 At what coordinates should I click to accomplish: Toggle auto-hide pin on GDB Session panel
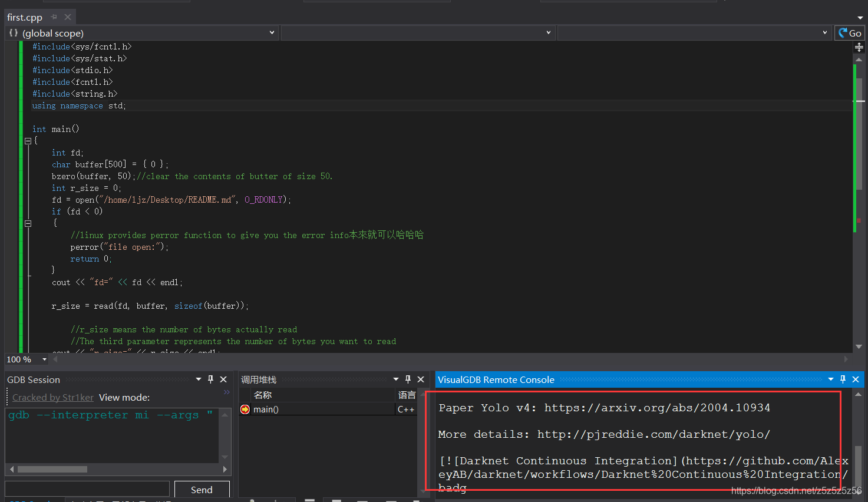tap(211, 379)
